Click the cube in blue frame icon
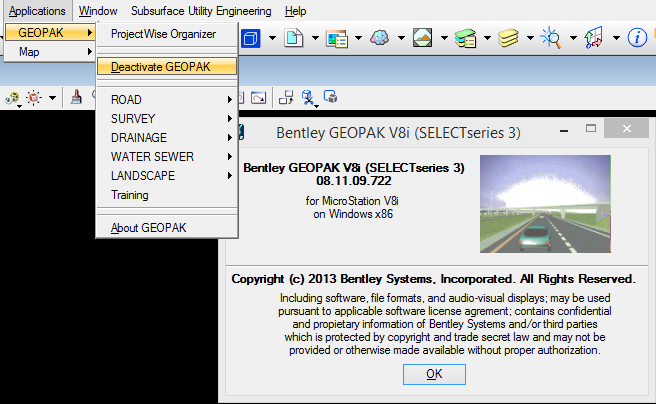This screenshot has height=404, width=656. (331, 97)
